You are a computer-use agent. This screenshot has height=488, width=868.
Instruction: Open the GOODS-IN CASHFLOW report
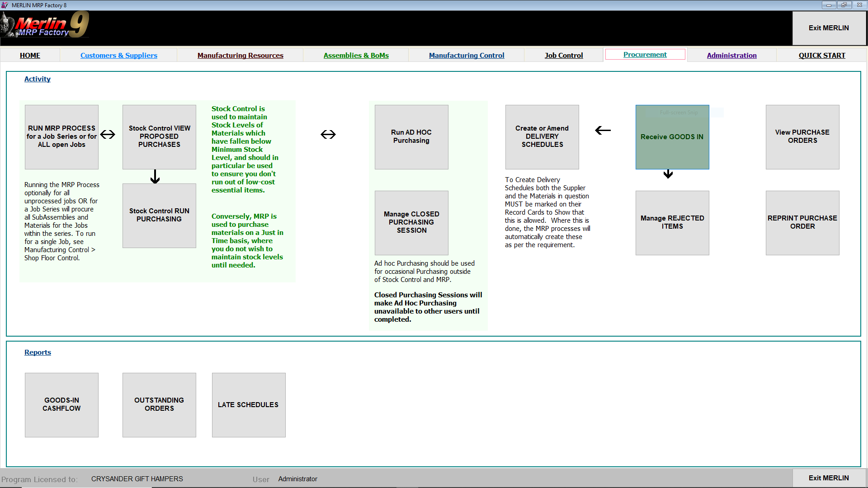(x=61, y=404)
